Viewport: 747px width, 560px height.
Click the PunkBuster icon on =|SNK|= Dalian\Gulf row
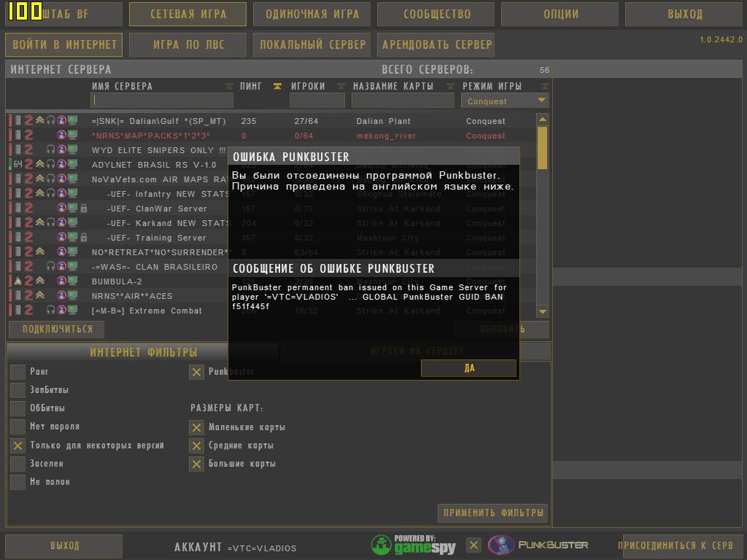(x=61, y=120)
